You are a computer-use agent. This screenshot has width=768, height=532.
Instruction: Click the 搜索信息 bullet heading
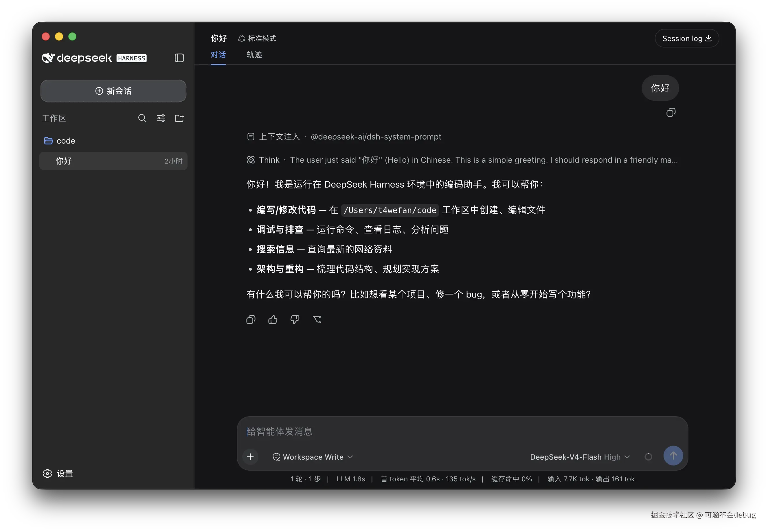275,249
